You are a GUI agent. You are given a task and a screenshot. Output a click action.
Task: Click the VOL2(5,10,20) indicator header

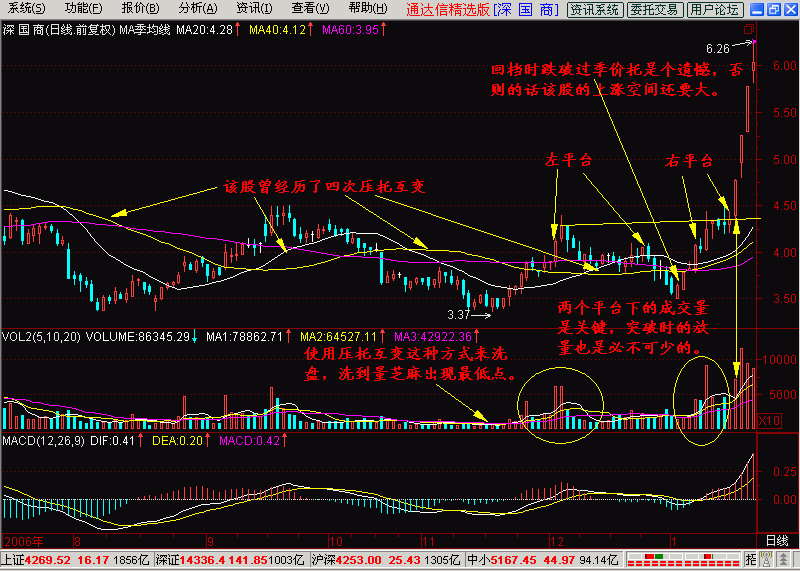point(41,337)
